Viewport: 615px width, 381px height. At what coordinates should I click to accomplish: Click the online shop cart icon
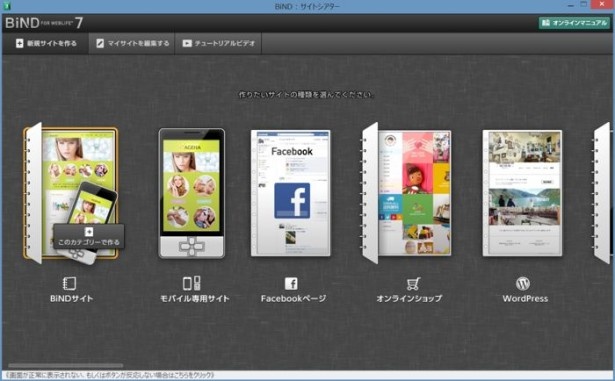point(413,283)
